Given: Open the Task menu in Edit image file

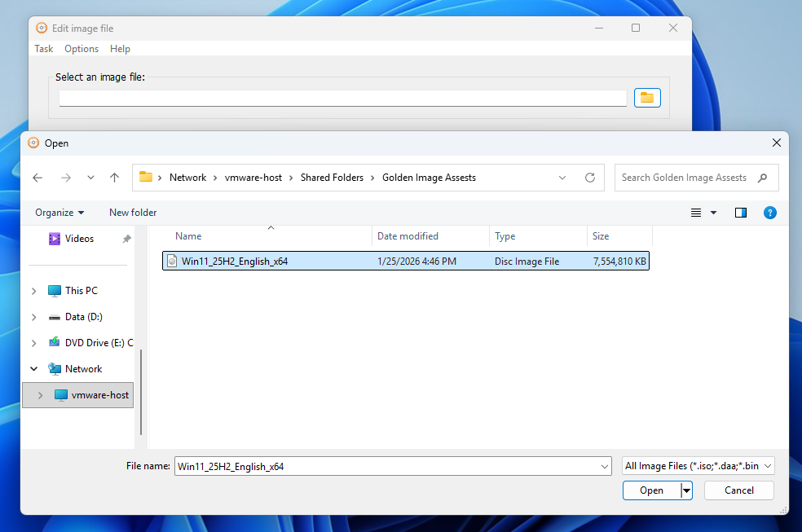Looking at the screenshot, I should pyautogui.click(x=43, y=49).
